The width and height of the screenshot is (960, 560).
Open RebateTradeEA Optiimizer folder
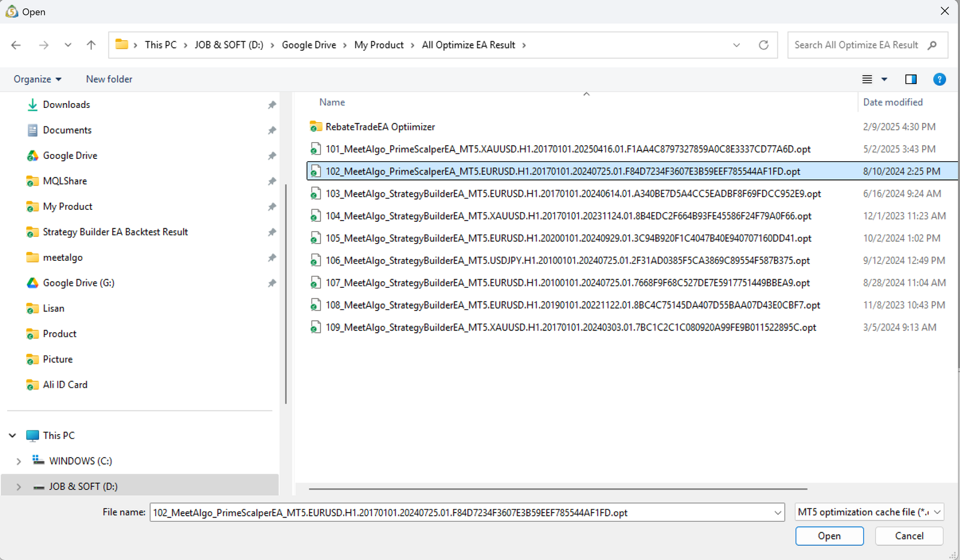380,127
